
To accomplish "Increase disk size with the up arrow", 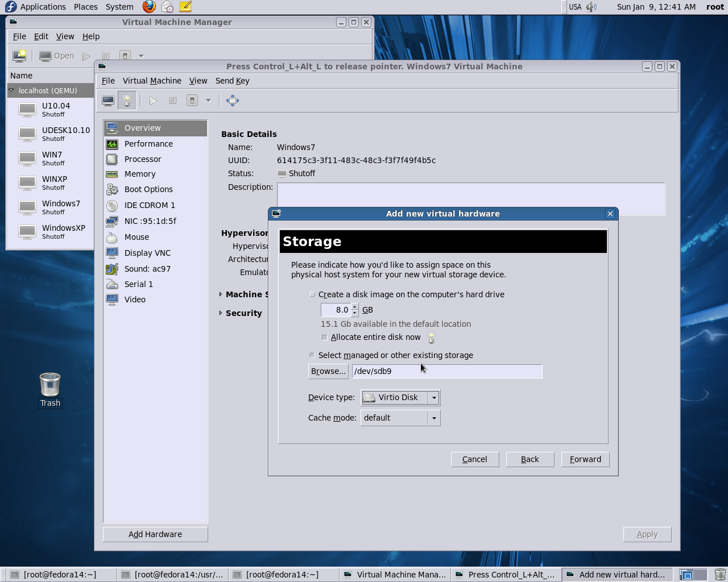I will pos(355,306).
